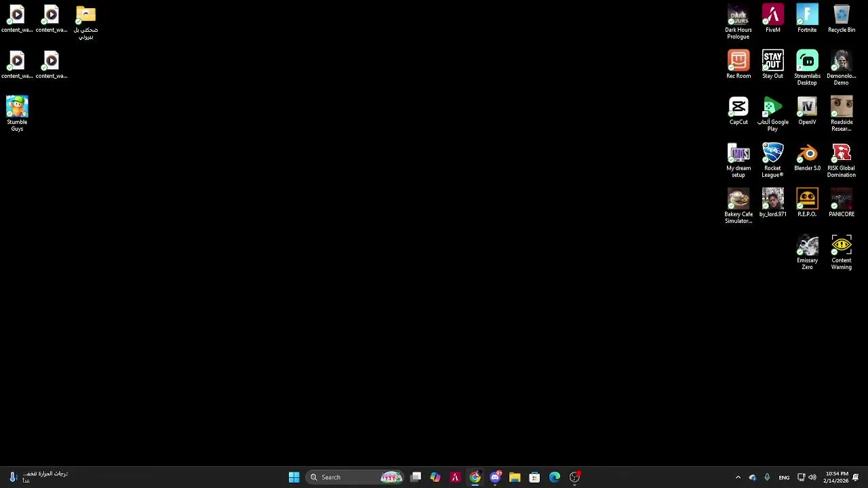Open File Explorer from the taskbar
Screen dimensions: 868x488
point(515,477)
